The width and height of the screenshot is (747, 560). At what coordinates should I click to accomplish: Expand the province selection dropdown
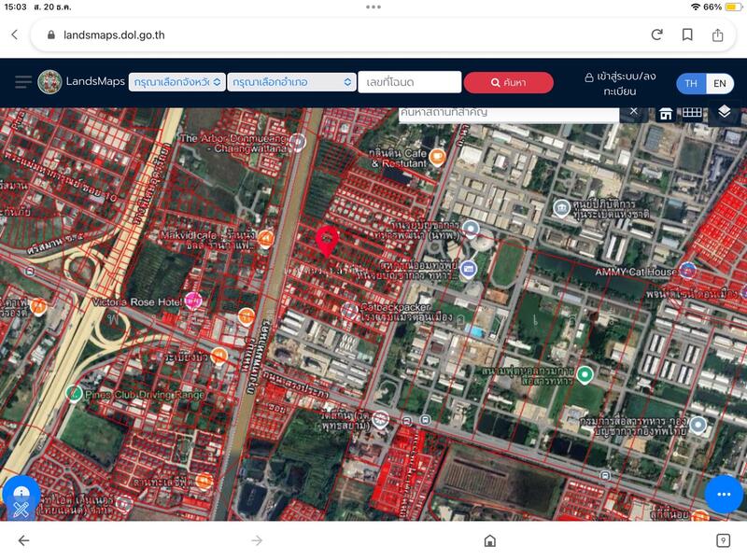coord(176,82)
